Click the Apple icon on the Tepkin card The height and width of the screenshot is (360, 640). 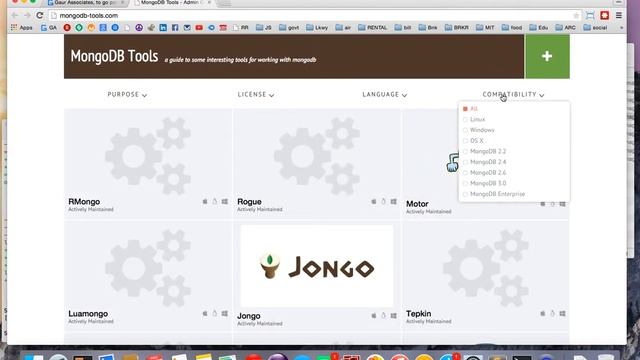point(542,313)
